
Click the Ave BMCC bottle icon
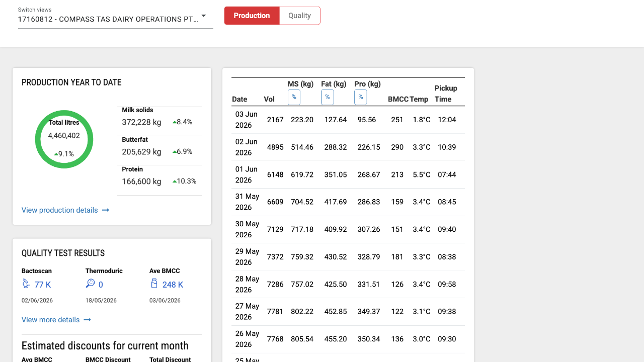(154, 284)
